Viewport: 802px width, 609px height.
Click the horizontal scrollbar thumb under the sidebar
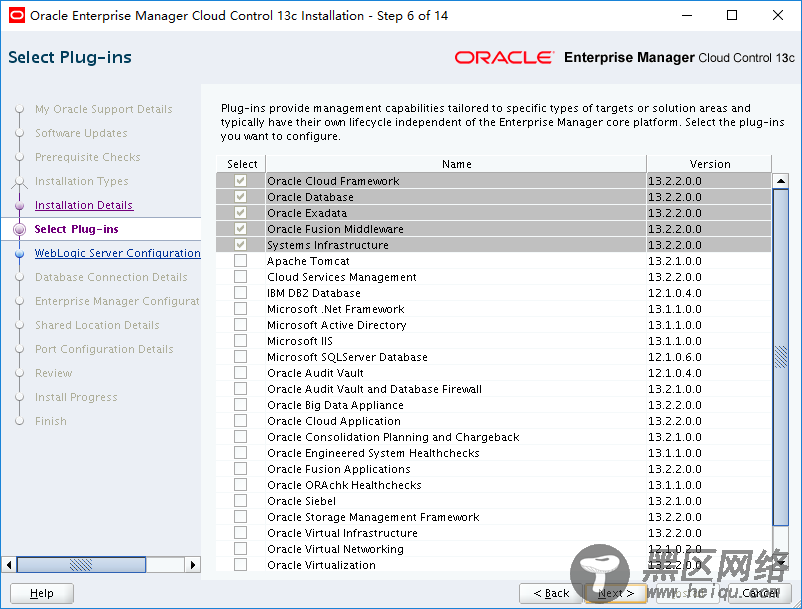[81, 565]
